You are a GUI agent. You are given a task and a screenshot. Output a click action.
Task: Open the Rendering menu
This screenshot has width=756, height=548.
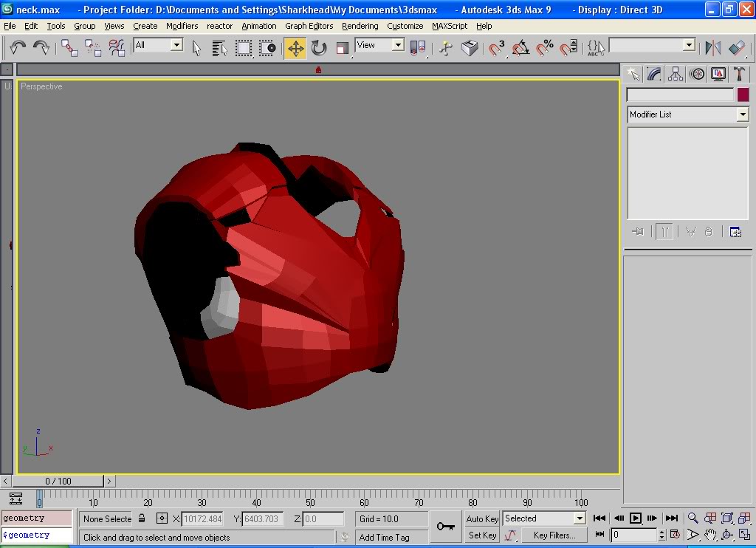[x=360, y=26]
